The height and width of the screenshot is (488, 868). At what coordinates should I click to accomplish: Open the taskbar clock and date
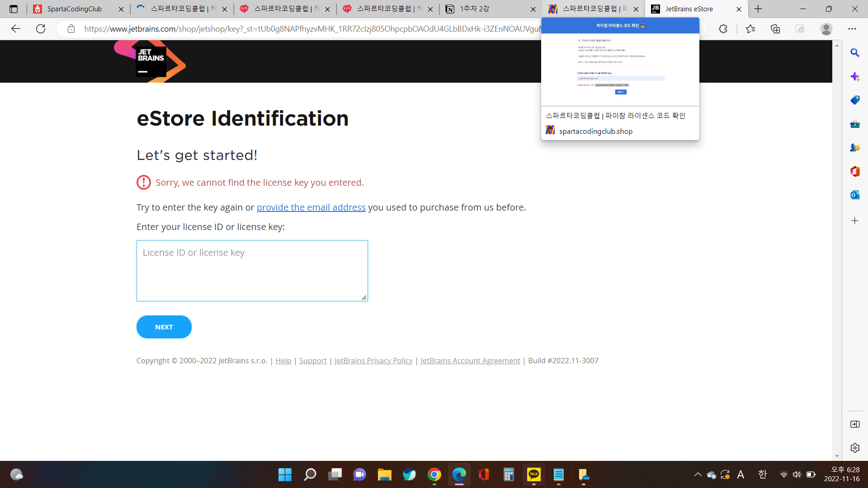tap(842, 474)
